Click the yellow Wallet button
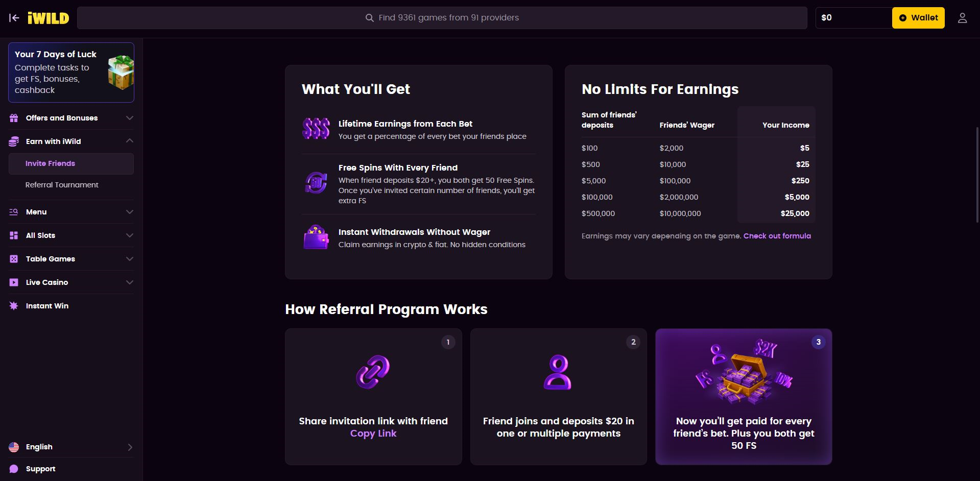 pos(918,18)
